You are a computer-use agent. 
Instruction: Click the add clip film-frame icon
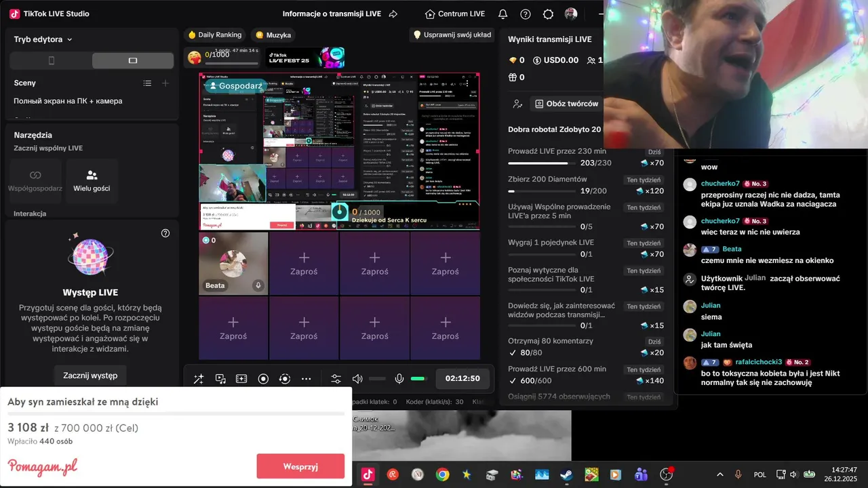pyautogui.click(x=241, y=379)
